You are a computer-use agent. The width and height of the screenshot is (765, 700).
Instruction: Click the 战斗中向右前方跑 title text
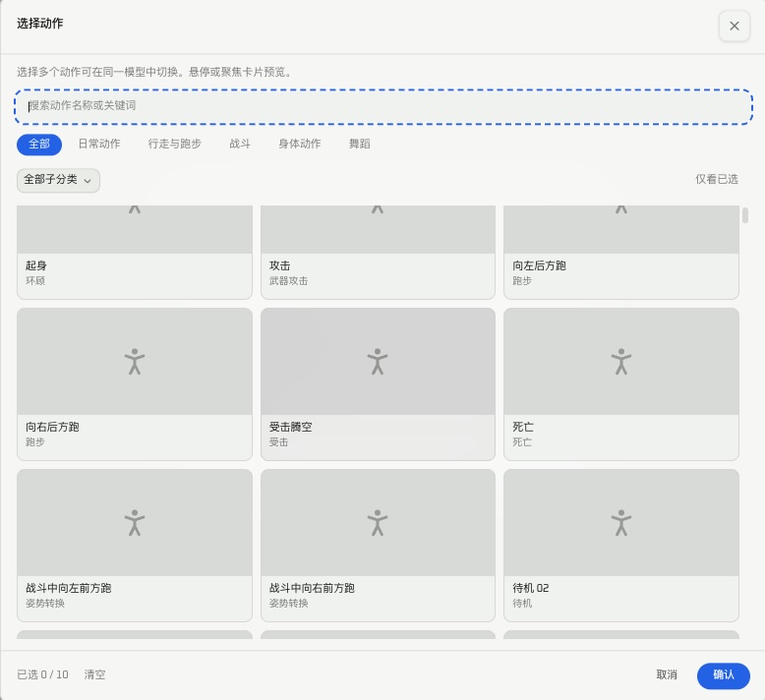point(312,588)
